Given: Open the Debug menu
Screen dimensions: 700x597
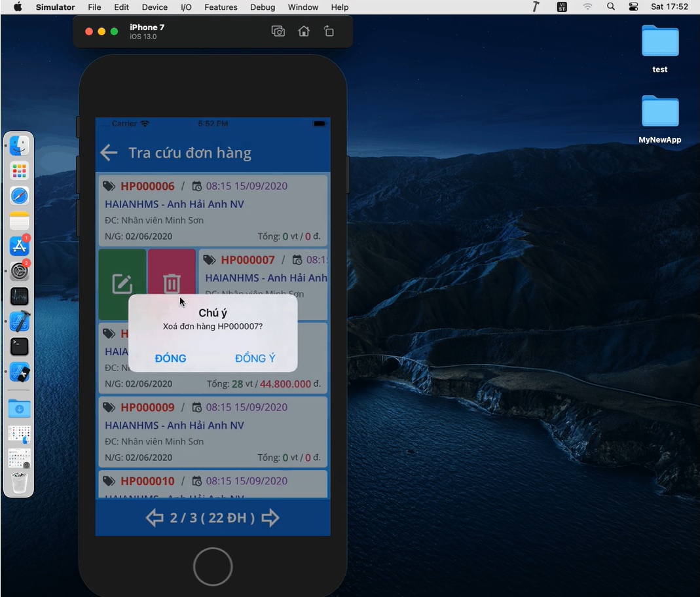Looking at the screenshot, I should (263, 7).
